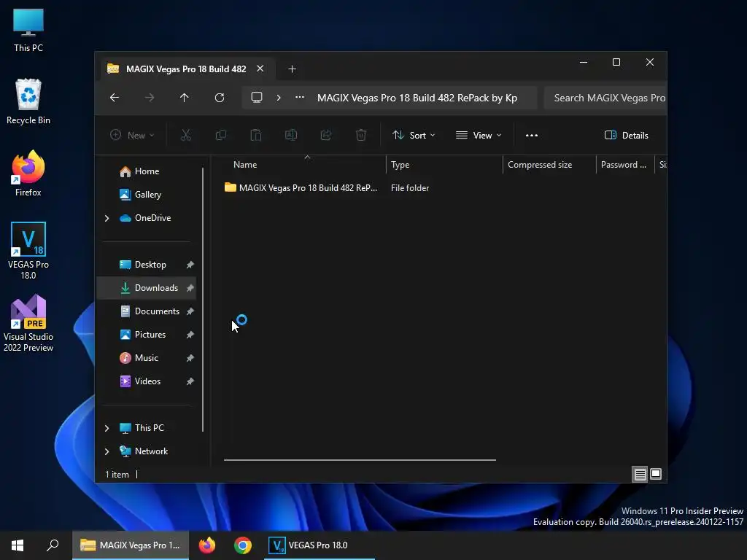
Task: Sort by Compressed size column header
Action: point(549,165)
